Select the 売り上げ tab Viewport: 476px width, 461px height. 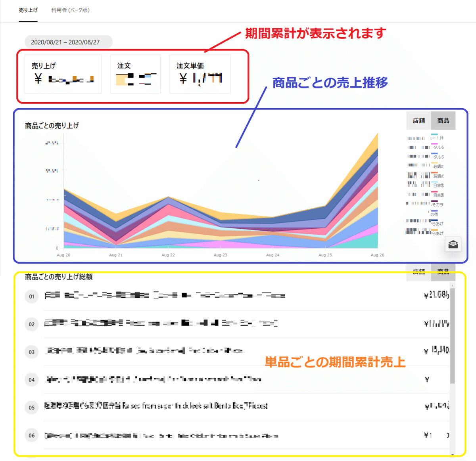[28, 10]
